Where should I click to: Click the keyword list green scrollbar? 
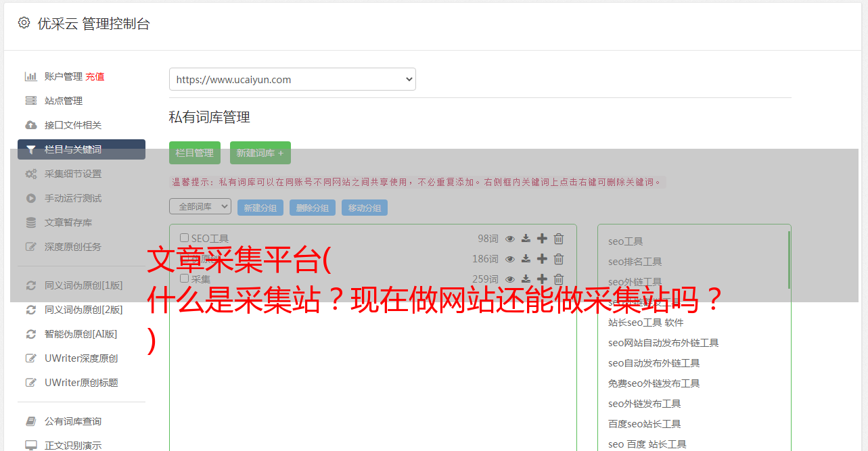pos(789,260)
